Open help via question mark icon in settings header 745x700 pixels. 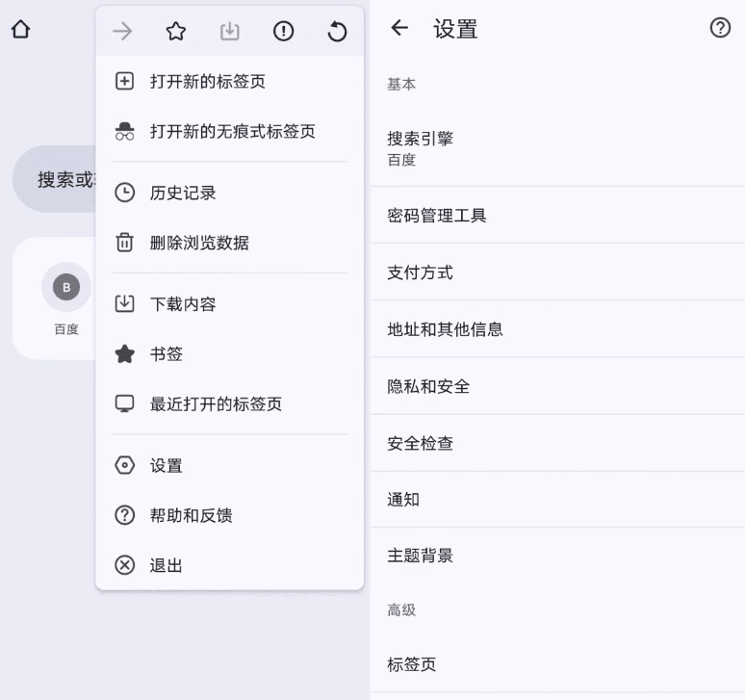[720, 29]
